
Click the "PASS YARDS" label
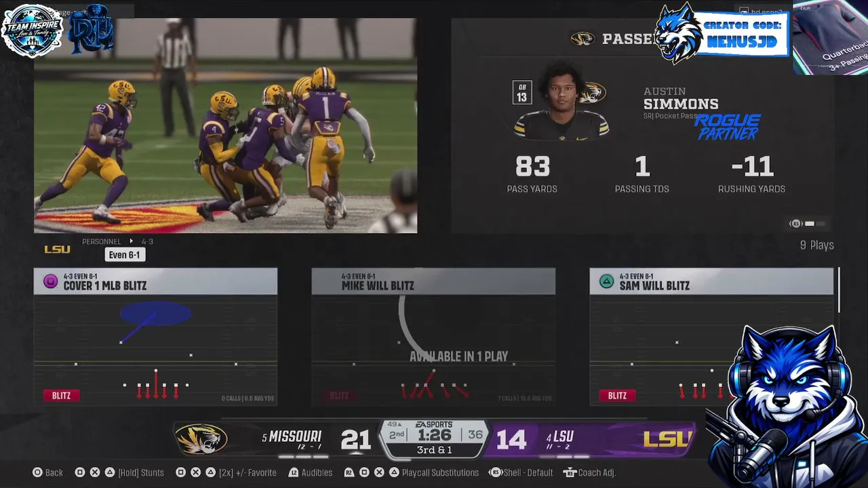click(x=532, y=189)
